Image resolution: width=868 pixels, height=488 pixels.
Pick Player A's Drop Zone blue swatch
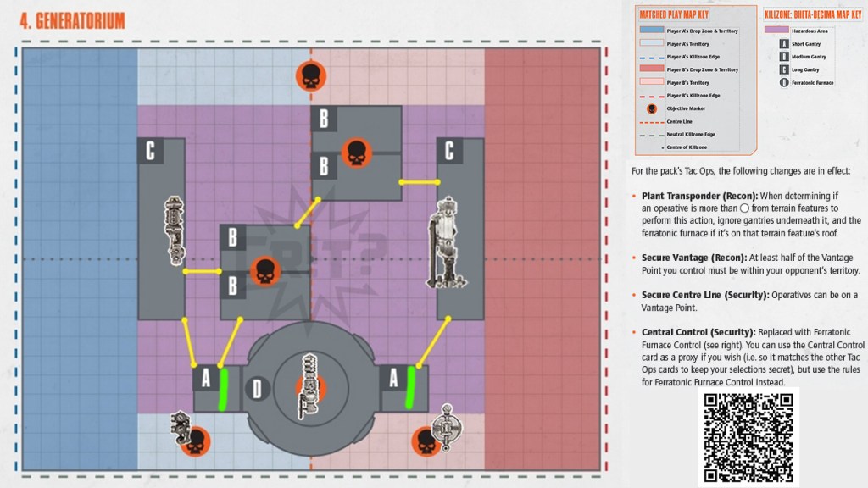(x=651, y=30)
